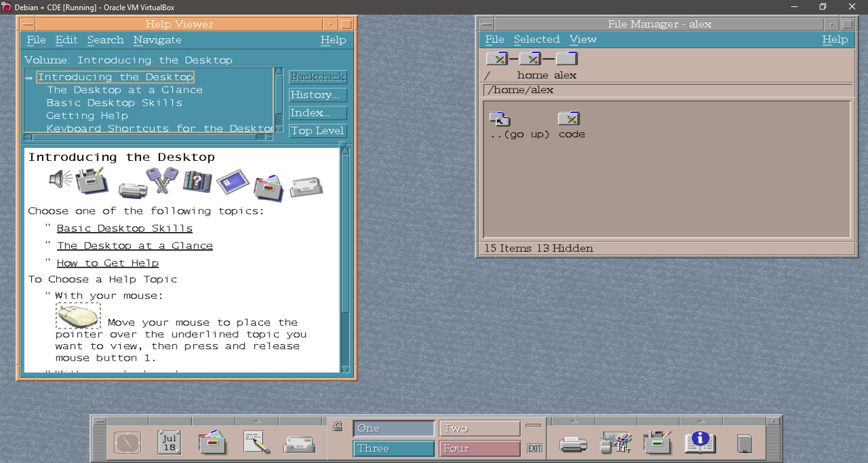Click the Trash can icon on the panel
Viewport: 868px width, 463px height.
click(x=744, y=443)
